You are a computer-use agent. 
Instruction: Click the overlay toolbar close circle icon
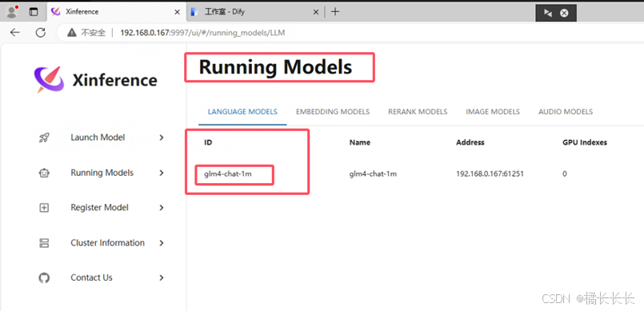pyautogui.click(x=564, y=13)
